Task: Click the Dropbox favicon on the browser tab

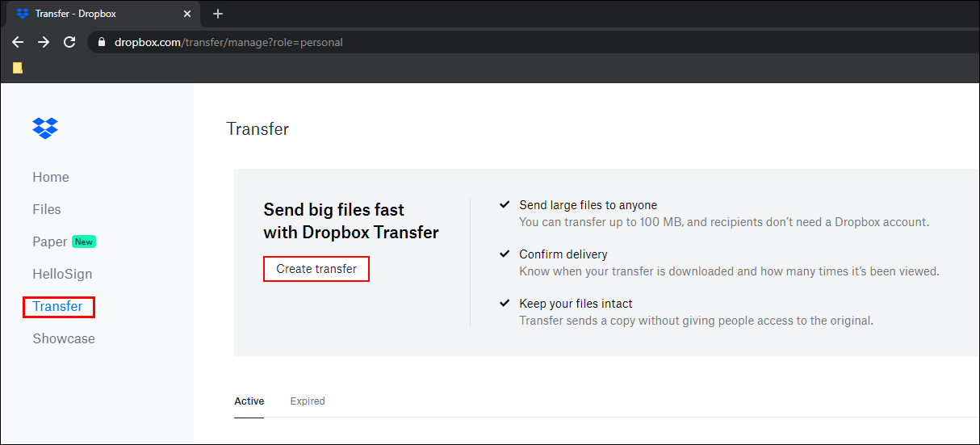Action: (x=23, y=14)
